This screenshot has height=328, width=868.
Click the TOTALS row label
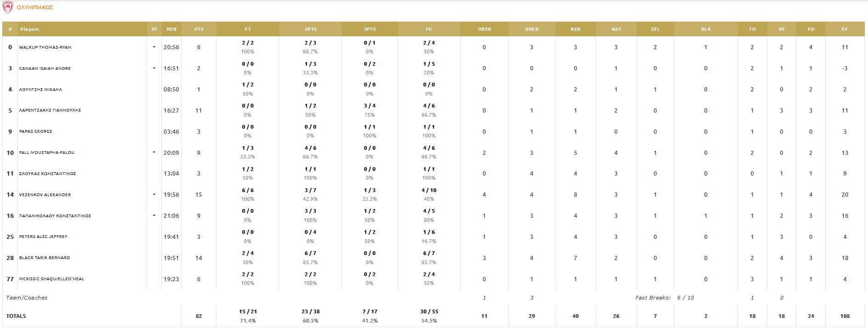(x=16, y=316)
